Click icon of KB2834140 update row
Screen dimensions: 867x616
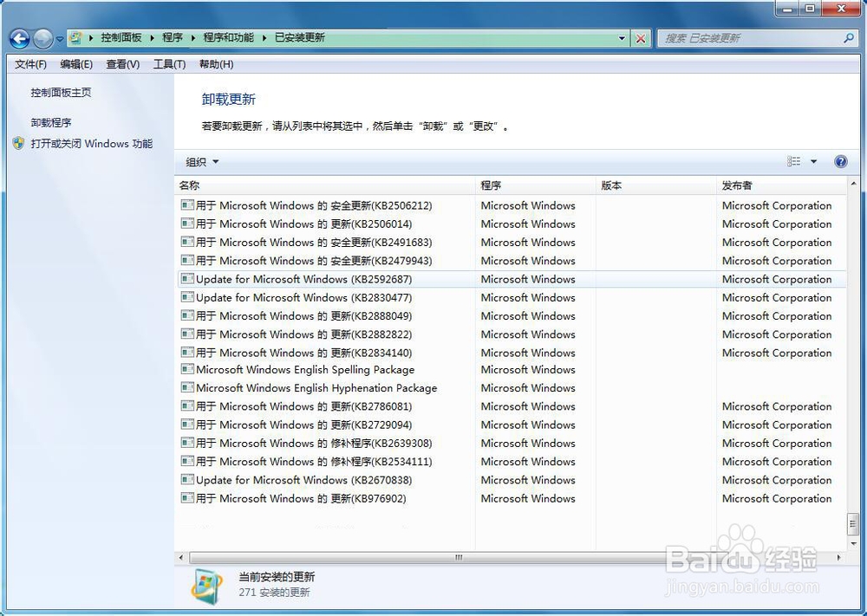click(187, 352)
